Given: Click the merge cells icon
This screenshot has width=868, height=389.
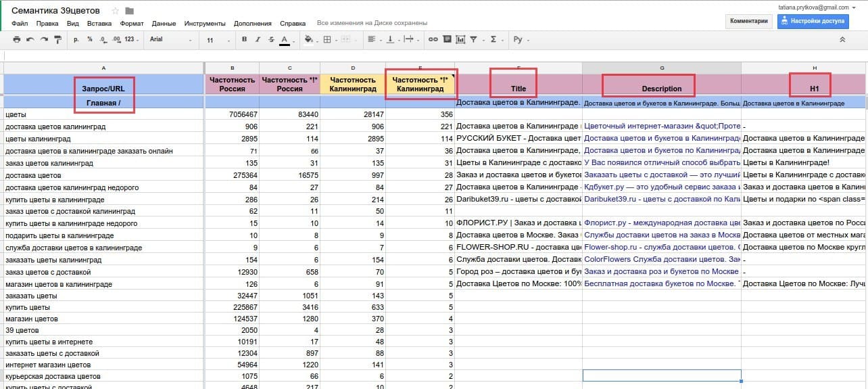Looking at the screenshot, I should pyautogui.click(x=347, y=40).
